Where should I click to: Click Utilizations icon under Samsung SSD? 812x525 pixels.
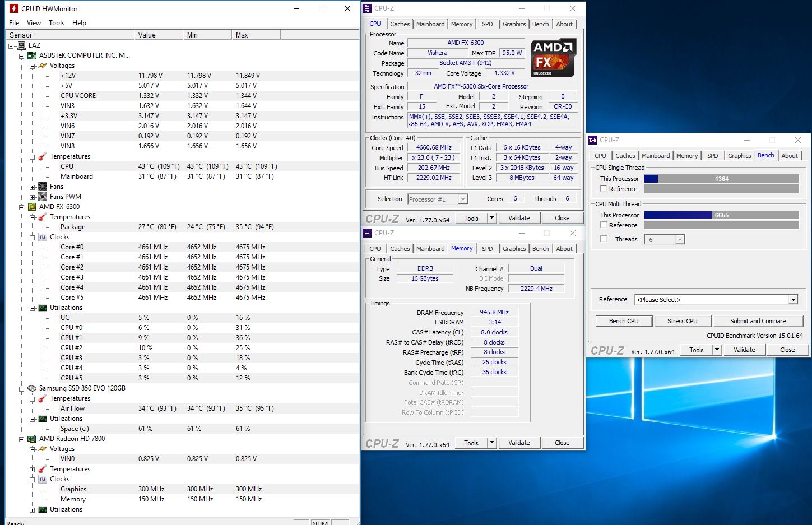coord(43,419)
